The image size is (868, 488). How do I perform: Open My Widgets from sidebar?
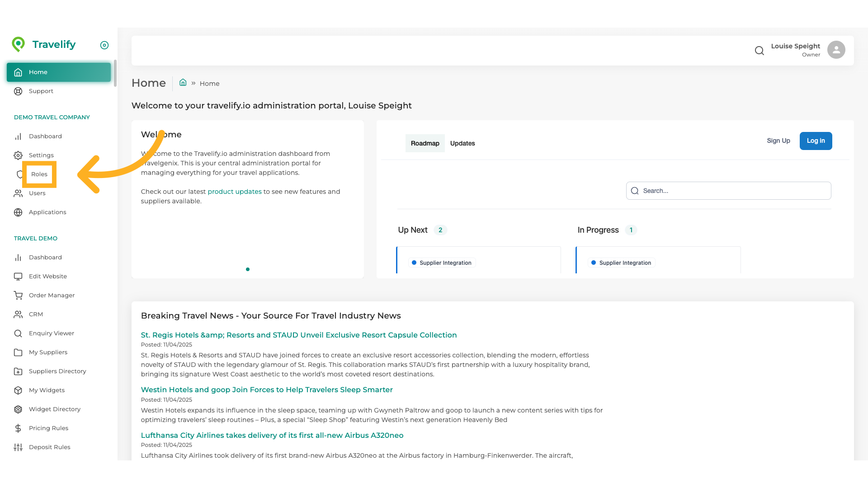[47, 390]
